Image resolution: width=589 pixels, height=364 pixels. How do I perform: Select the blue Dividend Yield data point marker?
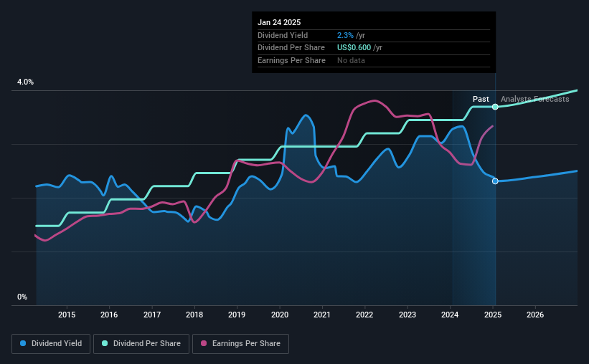pyautogui.click(x=495, y=181)
